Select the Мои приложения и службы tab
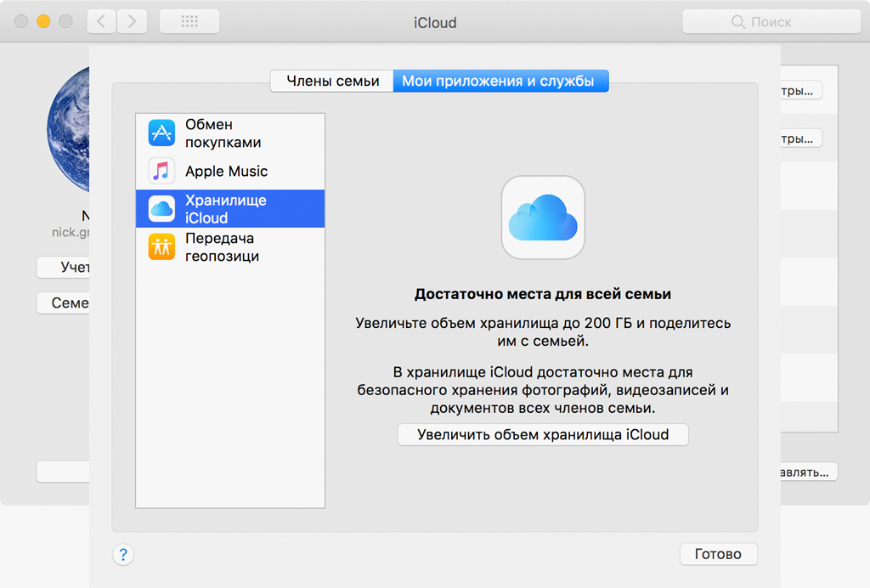The height and width of the screenshot is (588, 870). tap(500, 81)
